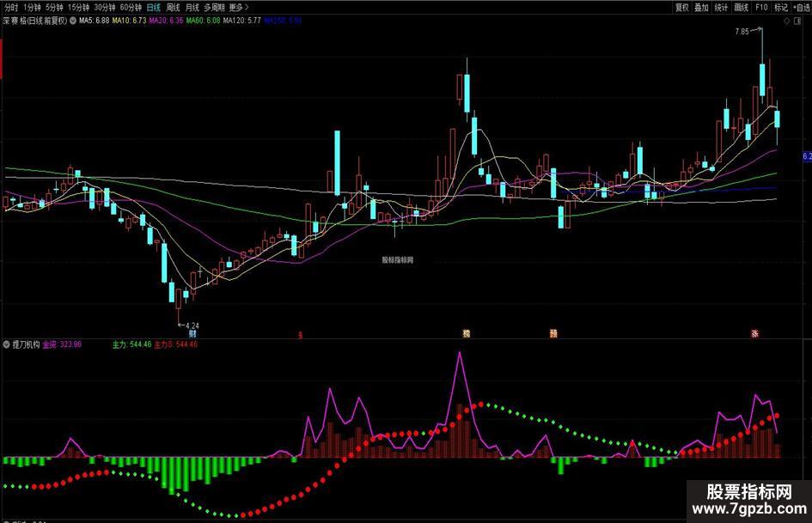This screenshot has width=812, height=523.
Task: Click the MA20: 6.36 label
Action: (x=166, y=21)
